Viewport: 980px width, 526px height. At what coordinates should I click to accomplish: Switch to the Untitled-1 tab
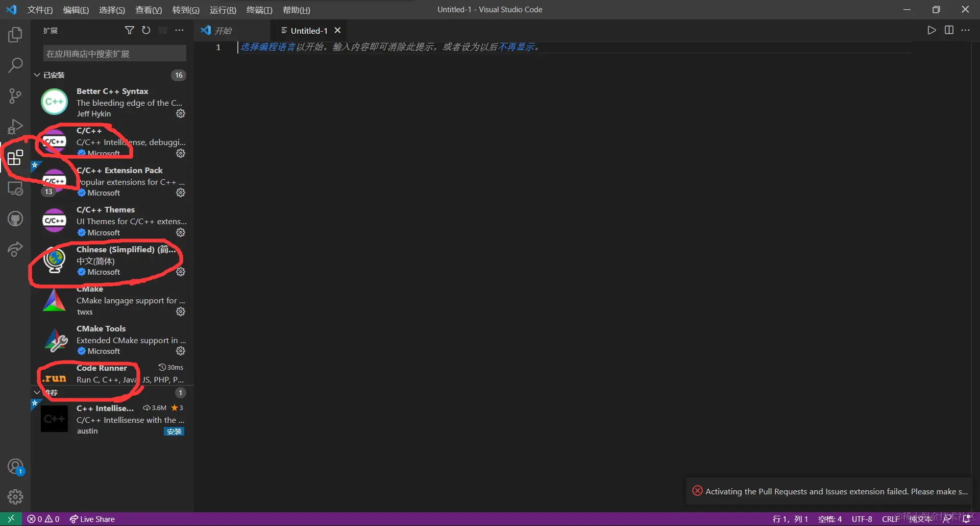[x=309, y=31]
